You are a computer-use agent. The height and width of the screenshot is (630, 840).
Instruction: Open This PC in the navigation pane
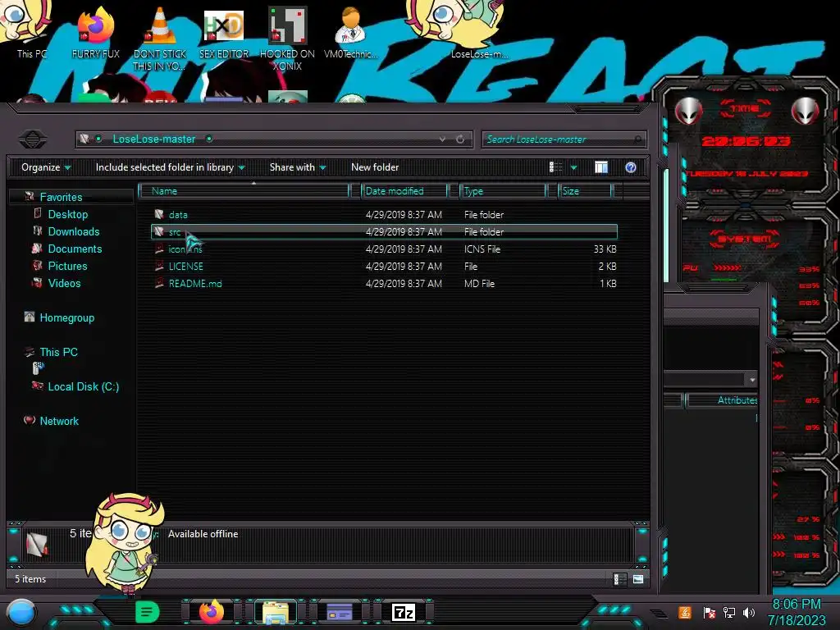pos(58,352)
